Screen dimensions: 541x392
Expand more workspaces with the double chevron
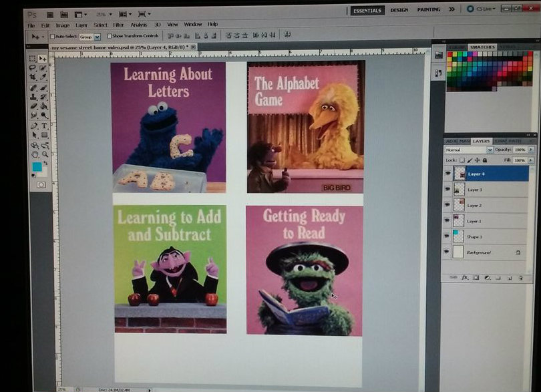(x=452, y=9)
